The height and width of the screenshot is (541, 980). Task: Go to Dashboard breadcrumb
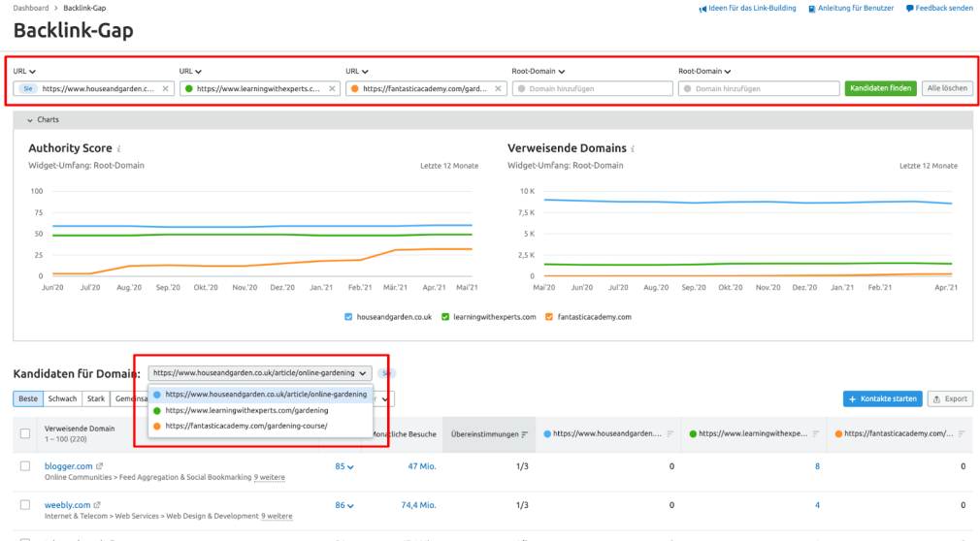click(31, 8)
